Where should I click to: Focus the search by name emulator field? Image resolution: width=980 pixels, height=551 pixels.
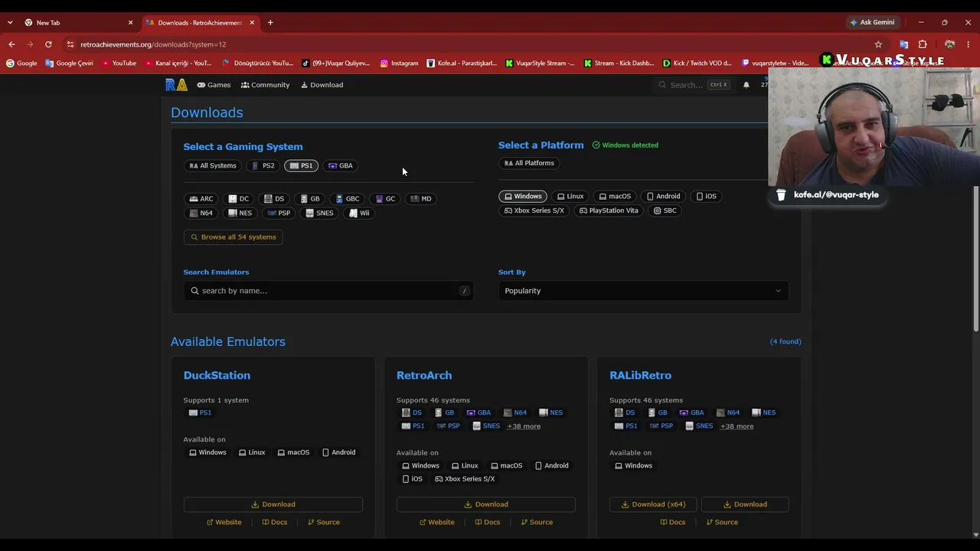click(x=328, y=291)
